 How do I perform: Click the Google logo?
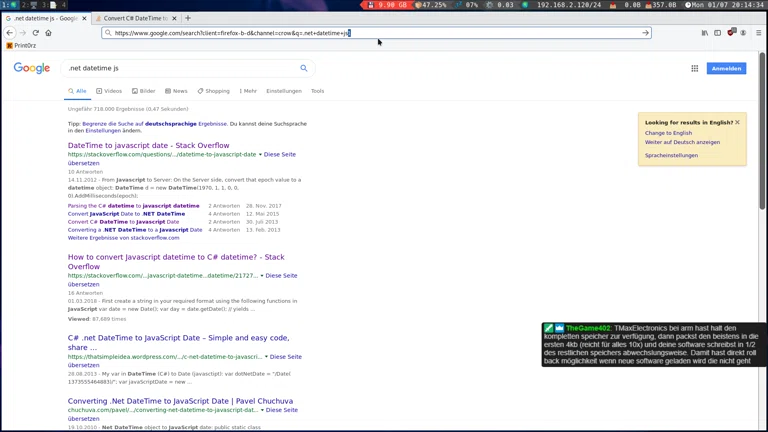[x=32, y=68]
